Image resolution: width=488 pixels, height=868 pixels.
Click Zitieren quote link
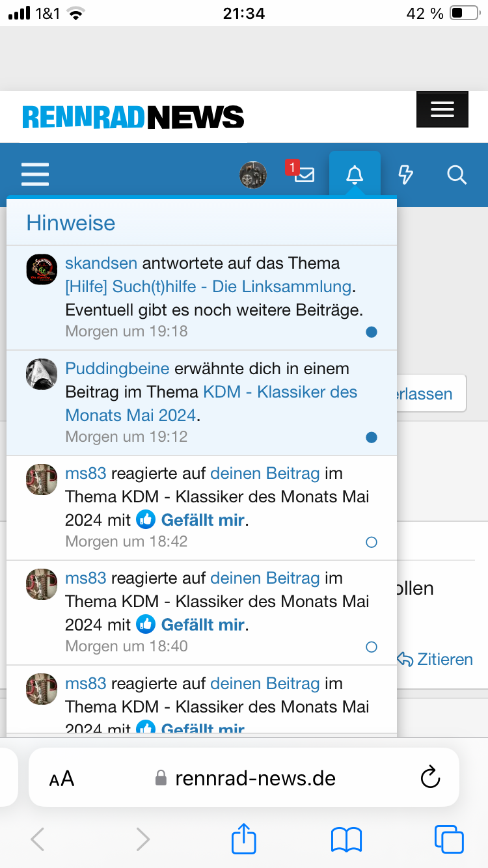click(435, 659)
